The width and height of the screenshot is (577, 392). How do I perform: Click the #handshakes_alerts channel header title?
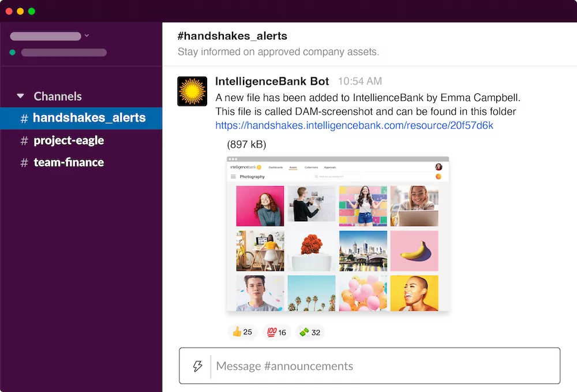point(232,36)
